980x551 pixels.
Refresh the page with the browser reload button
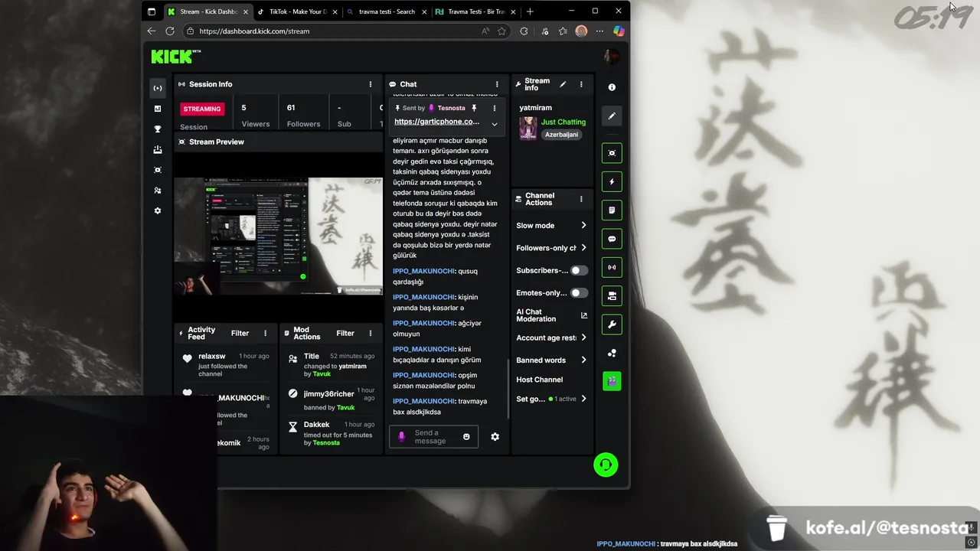click(x=170, y=31)
